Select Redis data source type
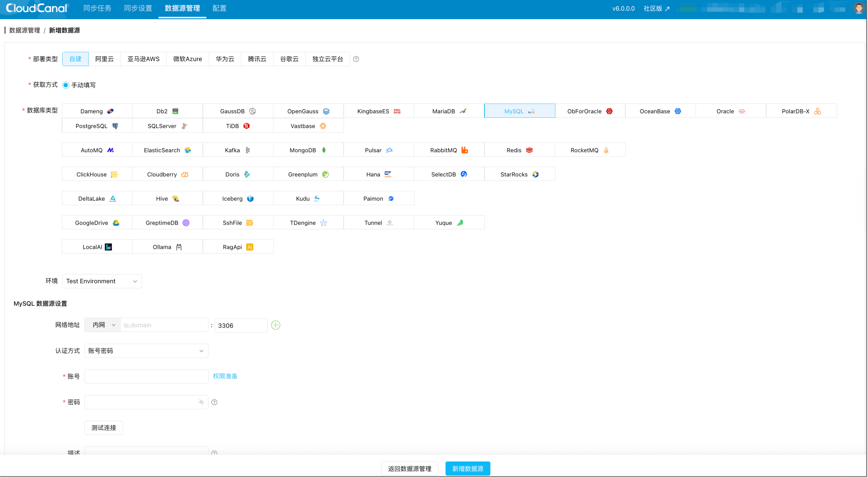The image size is (868, 478). click(520, 150)
